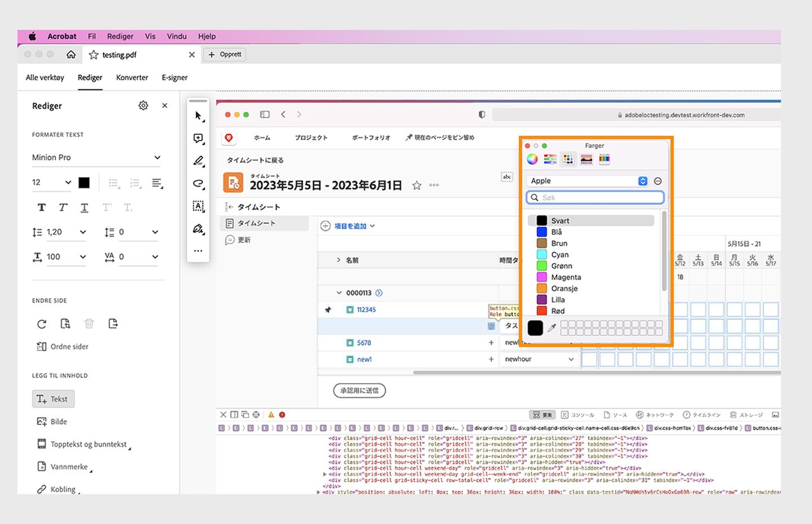This screenshot has height=524, width=812.
Task: Select the comment annotation tool
Action: 198,138
